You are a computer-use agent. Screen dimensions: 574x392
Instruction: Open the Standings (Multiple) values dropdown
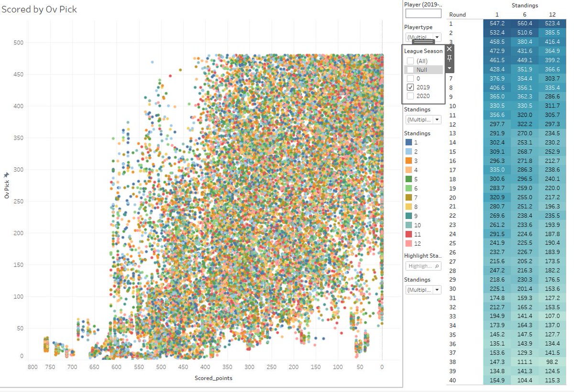pos(437,119)
